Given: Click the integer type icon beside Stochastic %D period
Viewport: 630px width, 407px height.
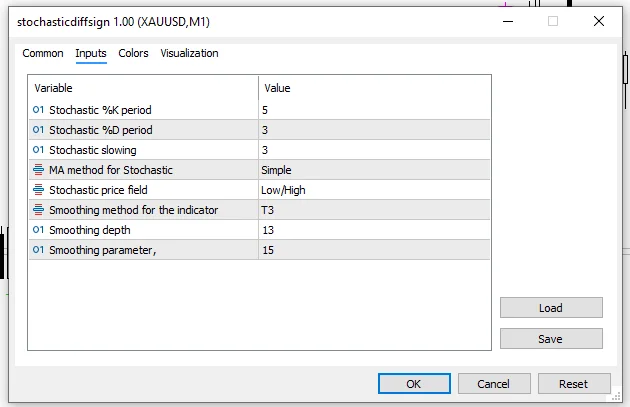Looking at the screenshot, I should click(38, 130).
